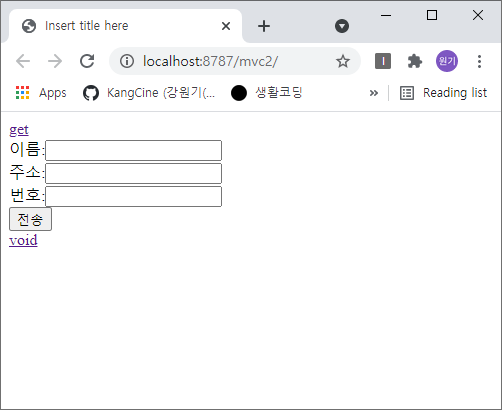Focus the 이름 text field
Screen dimensions: 502x410
(x=133, y=150)
